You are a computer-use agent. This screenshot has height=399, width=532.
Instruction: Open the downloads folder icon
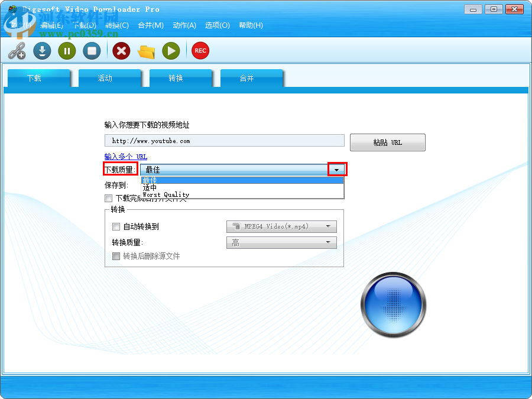pos(145,51)
